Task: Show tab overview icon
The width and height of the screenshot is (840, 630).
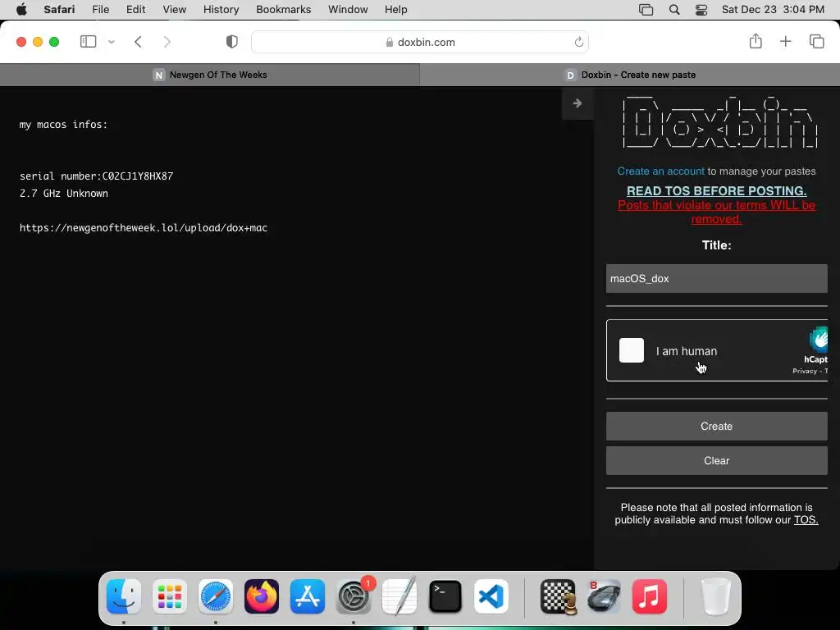Action: pos(816,41)
